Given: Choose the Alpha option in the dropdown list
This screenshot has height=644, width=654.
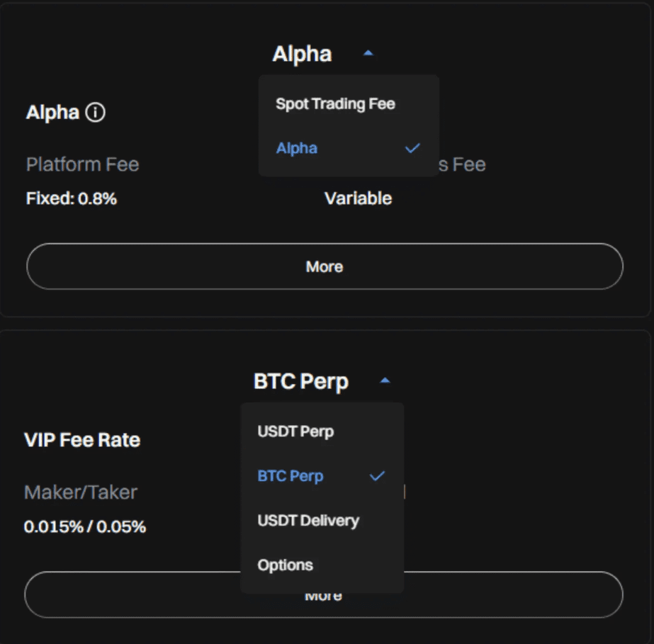Looking at the screenshot, I should [x=297, y=148].
